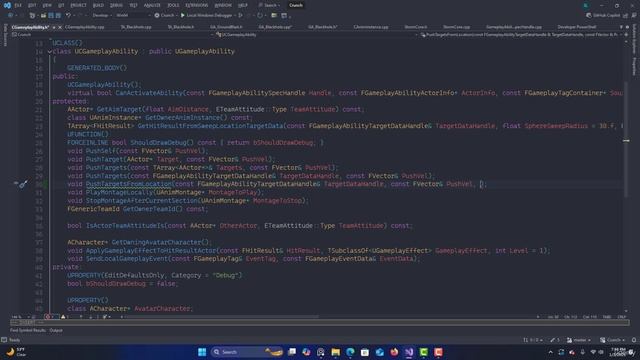The image size is (640, 360).
Task: Click Start Without Debugging play outline icon
Action: (x=240, y=16)
